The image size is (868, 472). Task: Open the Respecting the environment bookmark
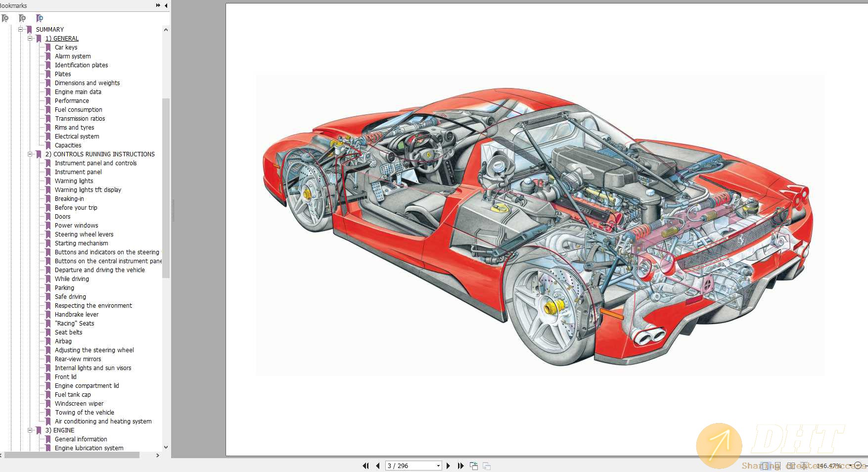click(93, 305)
